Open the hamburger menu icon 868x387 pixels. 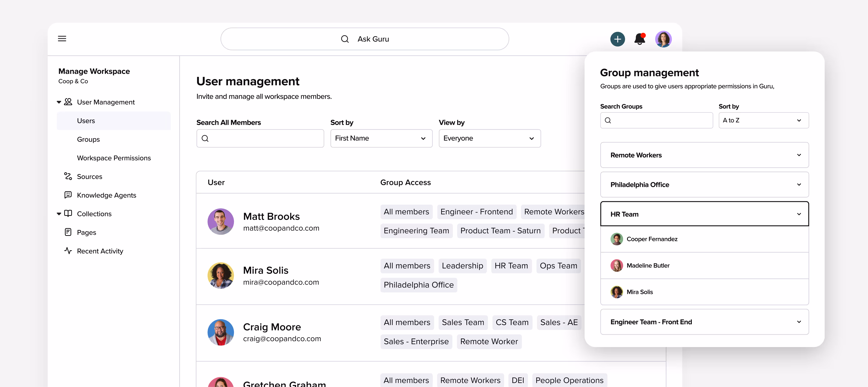point(62,39)
